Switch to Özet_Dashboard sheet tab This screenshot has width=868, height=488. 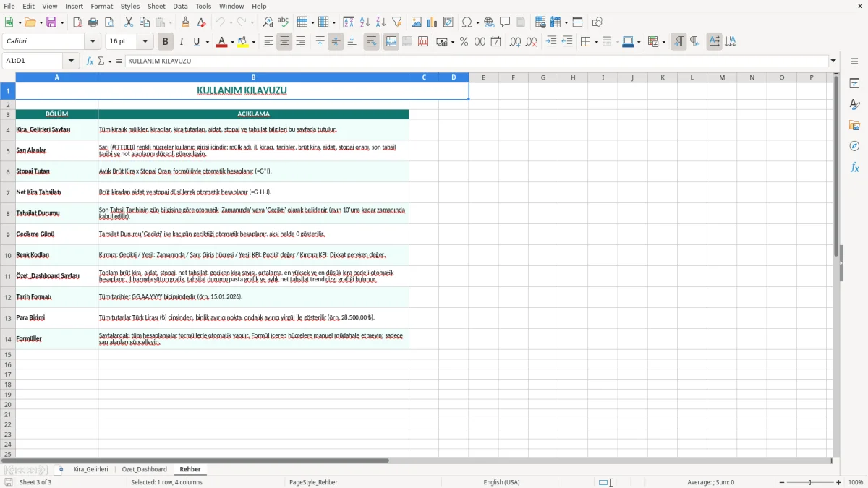(144, 470)
